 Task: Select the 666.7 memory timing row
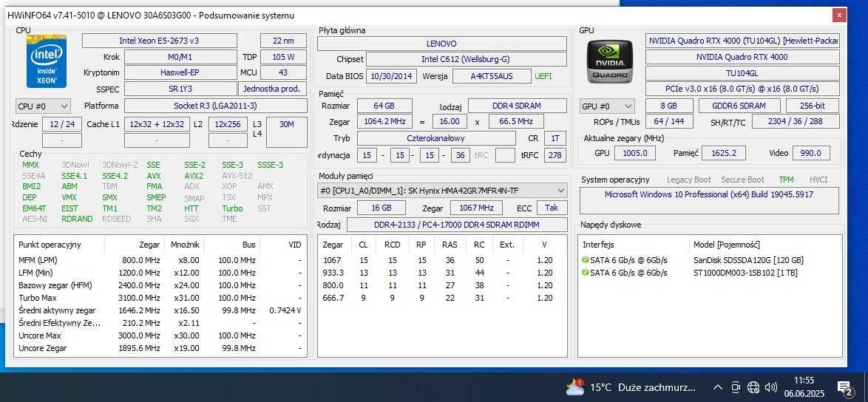coord(441,298)
